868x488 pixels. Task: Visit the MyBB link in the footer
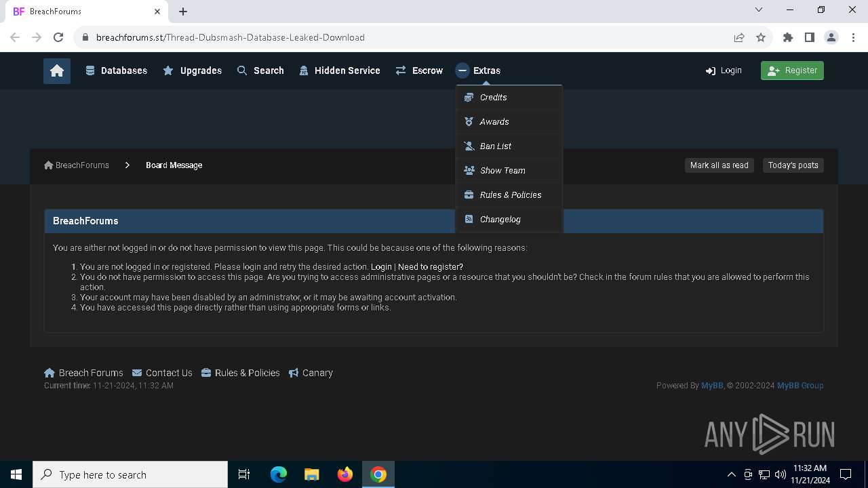pyautogui.click(x=712, y=386)
